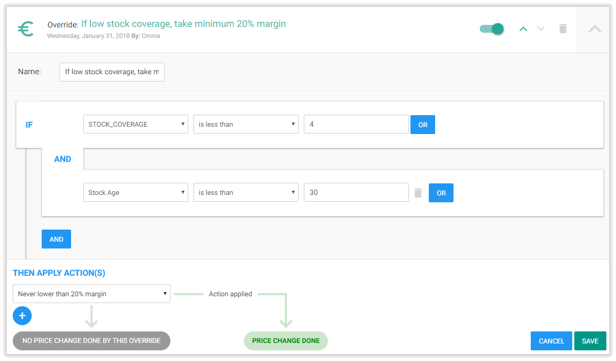Move override up with the green chevron

coord(523,29)
